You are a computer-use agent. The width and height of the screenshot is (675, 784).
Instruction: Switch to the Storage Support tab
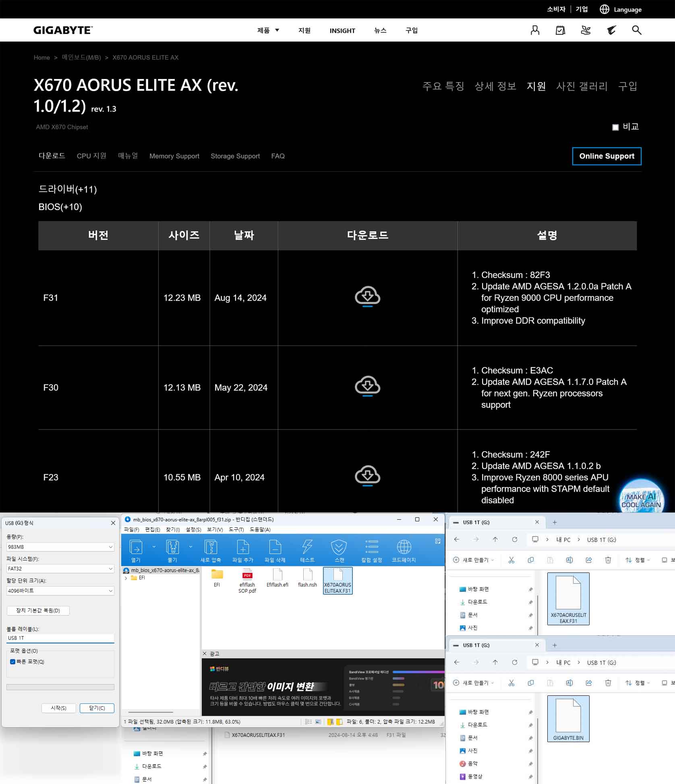tap(235, 156)
